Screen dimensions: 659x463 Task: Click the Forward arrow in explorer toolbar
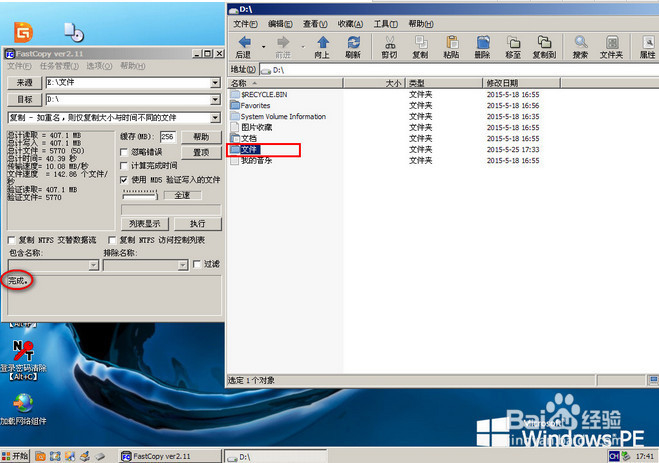(x=283, y=47)
